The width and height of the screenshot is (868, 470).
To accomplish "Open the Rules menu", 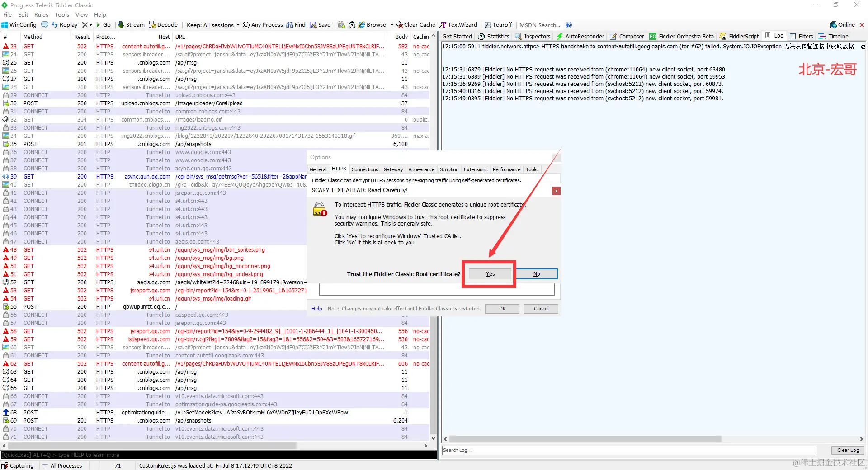I will pyautogui.click(x=41, y=14).
